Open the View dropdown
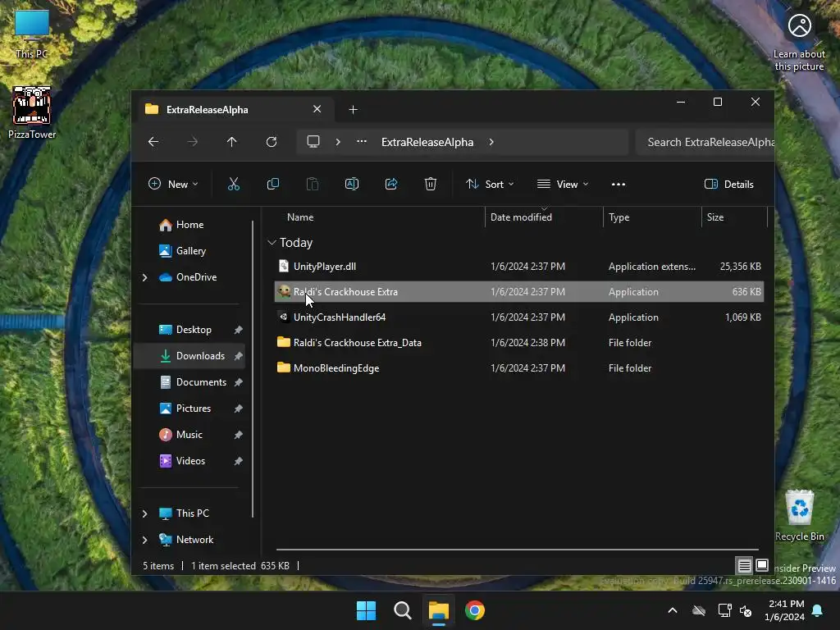Screen dimensions: 840x630 pos(563,185)
